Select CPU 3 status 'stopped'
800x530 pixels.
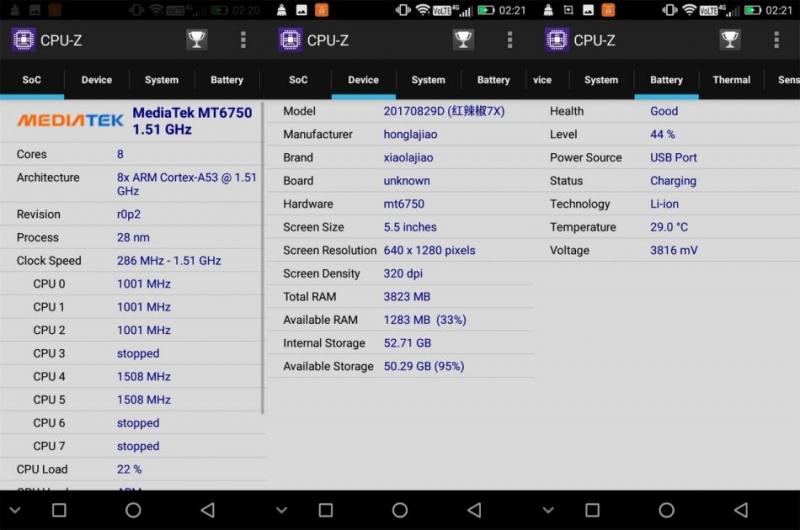pos(138,354)
